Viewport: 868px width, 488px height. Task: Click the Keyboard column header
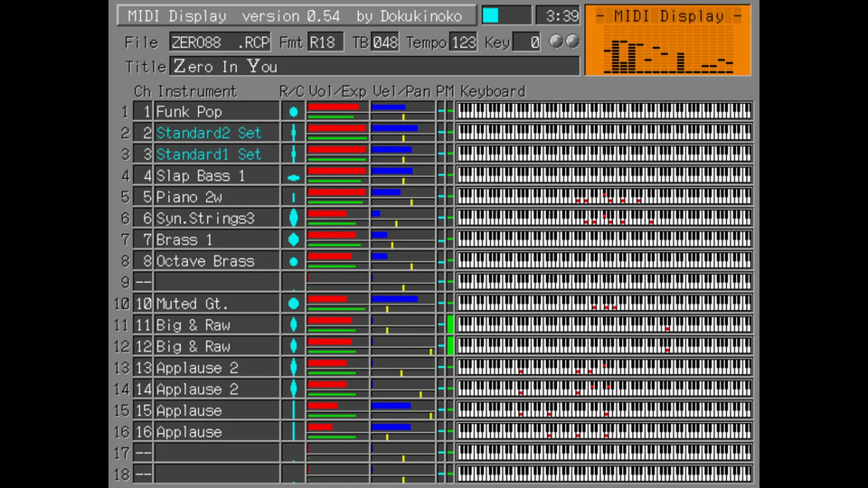pos(493,91)
